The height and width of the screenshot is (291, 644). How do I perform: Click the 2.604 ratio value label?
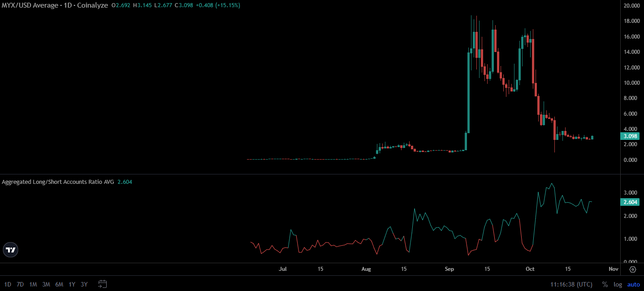coord(631,202)
